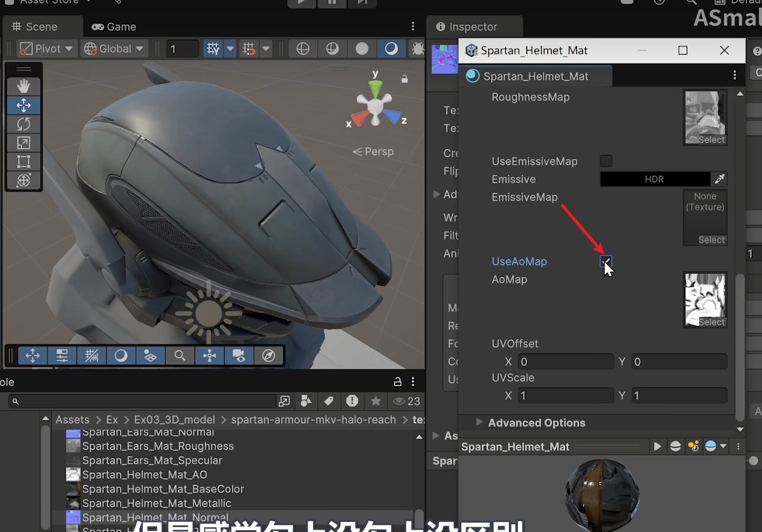Select the Hand view tool
762x532 pixels.
click(24, 87)
